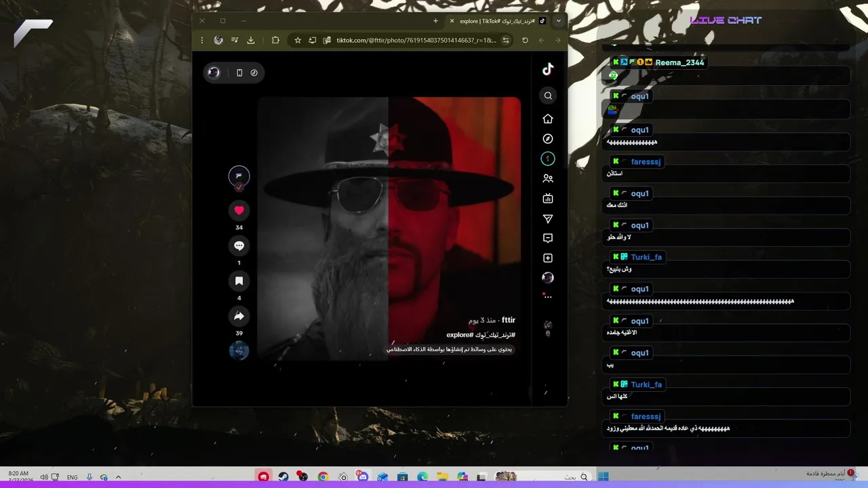Reload the page
The width and height of the screenshot is (868, 488).
click(x=525, y=40)
